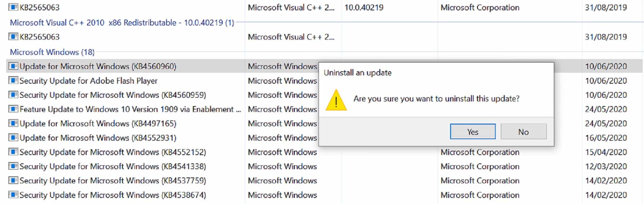The image size is (644, 204).
Task: Select the icon beside Feature Update to Windows 10
Action: pos(14,109)
